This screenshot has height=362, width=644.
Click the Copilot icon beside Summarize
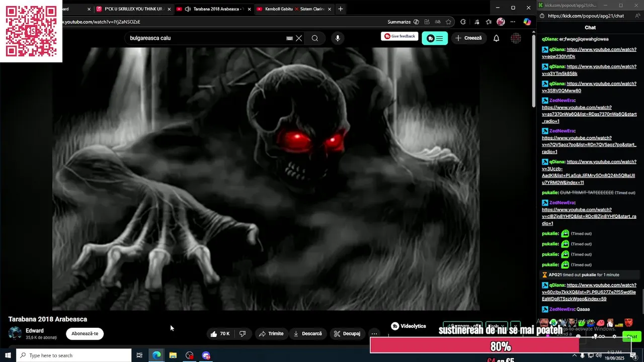click(x=416, y=22)
